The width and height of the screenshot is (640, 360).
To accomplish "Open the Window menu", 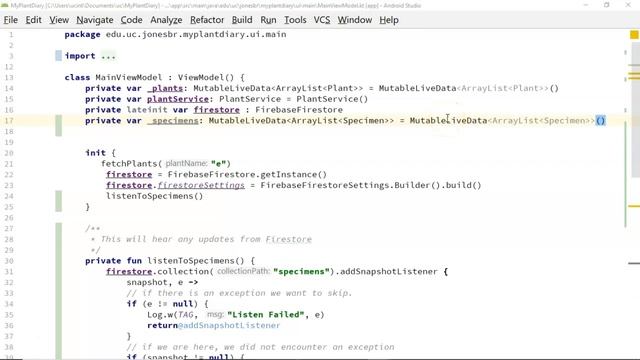I will [355, 20].
